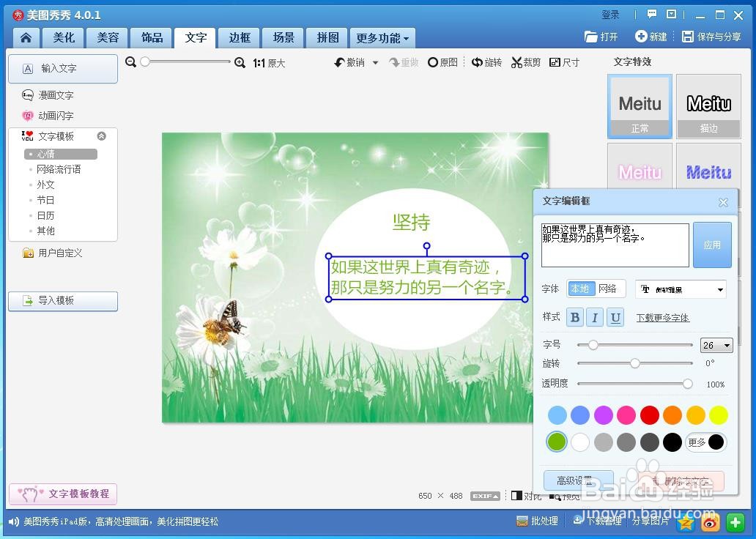Viewport: 756px width, 539px height.
Task: Click the 高级设置 button
Action: tap(578, 480)
